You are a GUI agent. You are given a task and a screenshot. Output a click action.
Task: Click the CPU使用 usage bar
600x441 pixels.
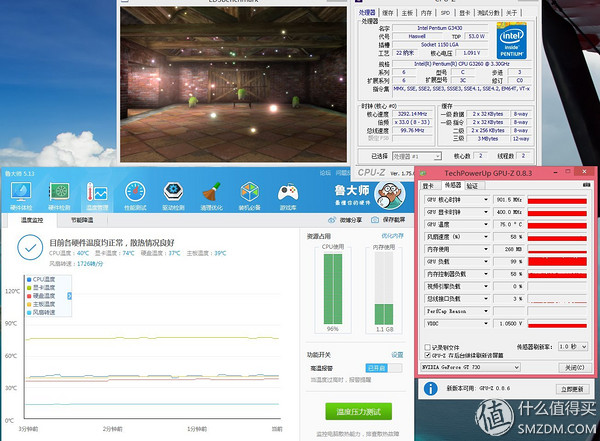click(333, 289)
